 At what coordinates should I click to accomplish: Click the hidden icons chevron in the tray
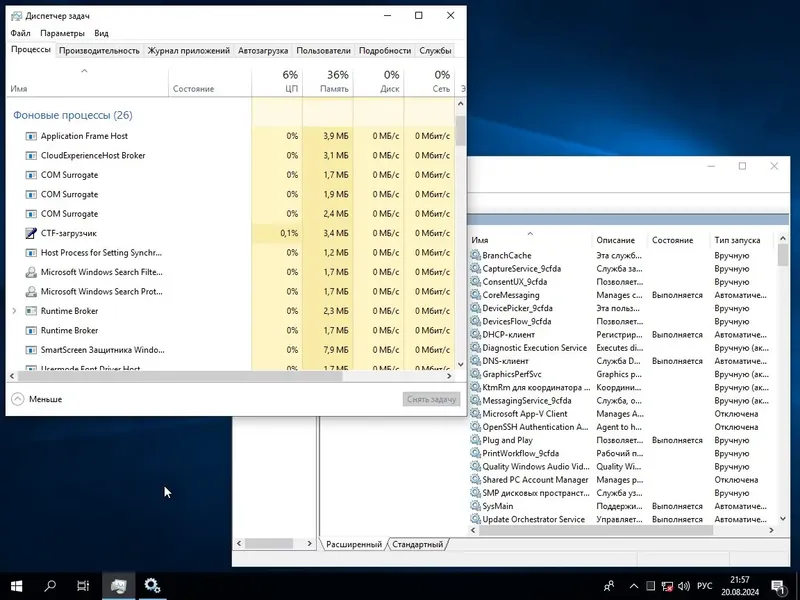tap(634, 588)
